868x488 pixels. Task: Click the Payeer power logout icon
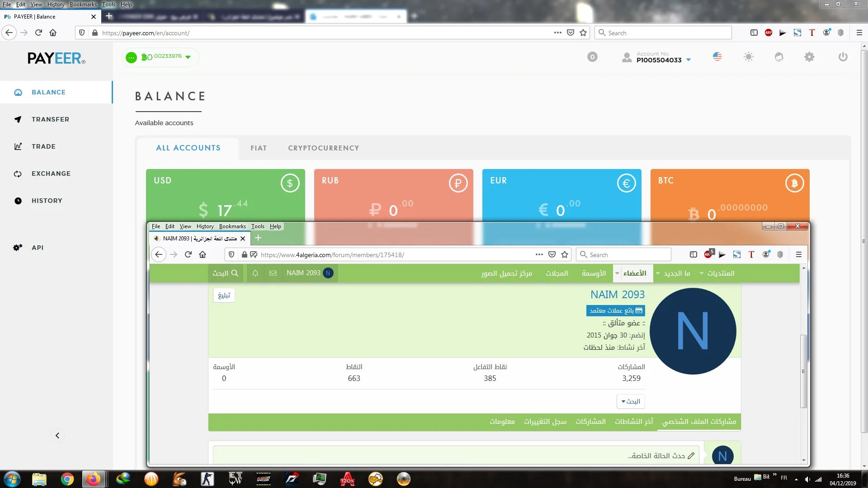tap(843, 57)
